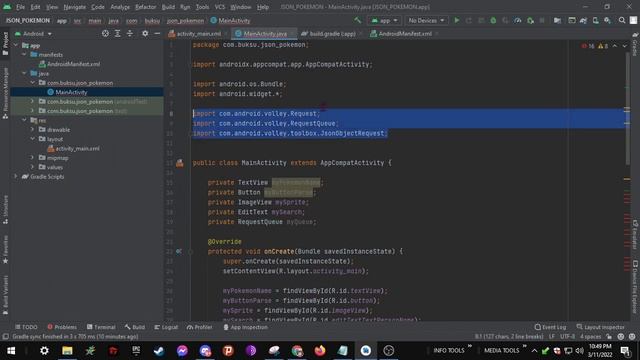Viewport: 640px width, 360px height.
Task: Toggle the Project tool window sidebar button
Action: [5, 44]
